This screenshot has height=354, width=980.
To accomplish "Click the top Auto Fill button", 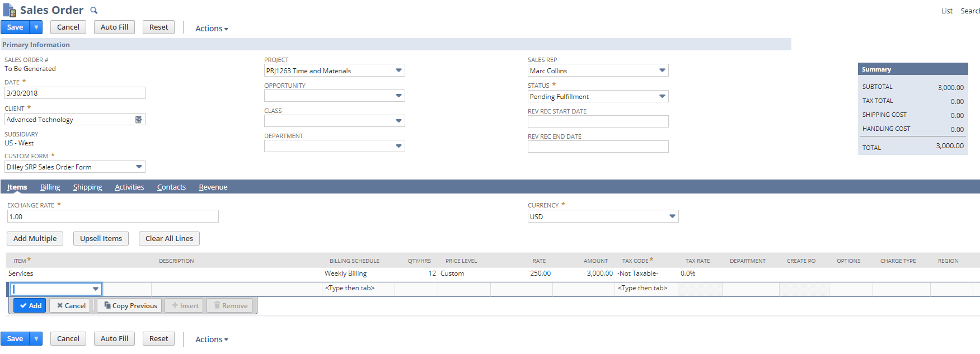I will (114, 27).
